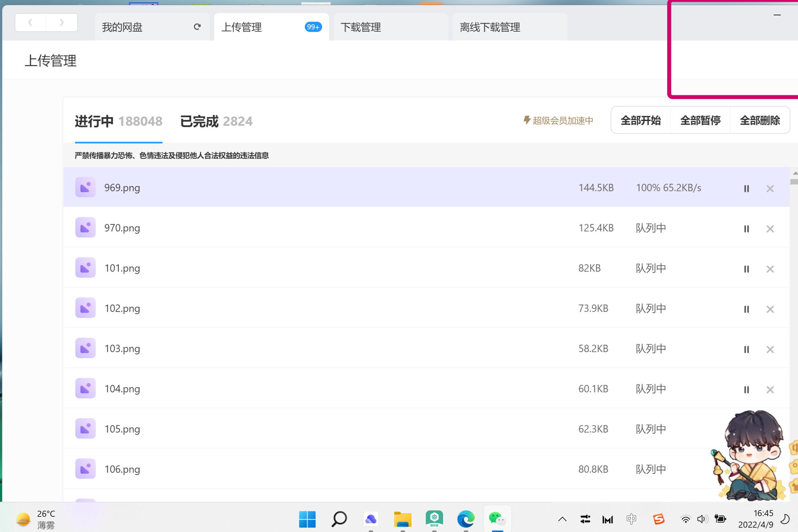Click the 全部删除 button

pyautogui.click(x=760, y=120)
